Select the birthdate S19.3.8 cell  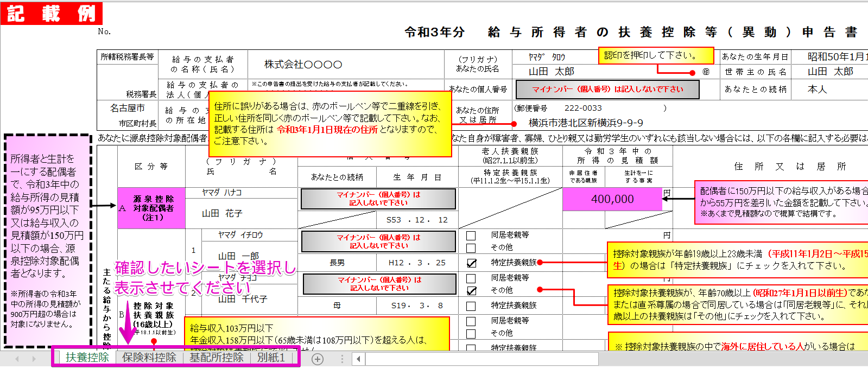tap(417, 306)
